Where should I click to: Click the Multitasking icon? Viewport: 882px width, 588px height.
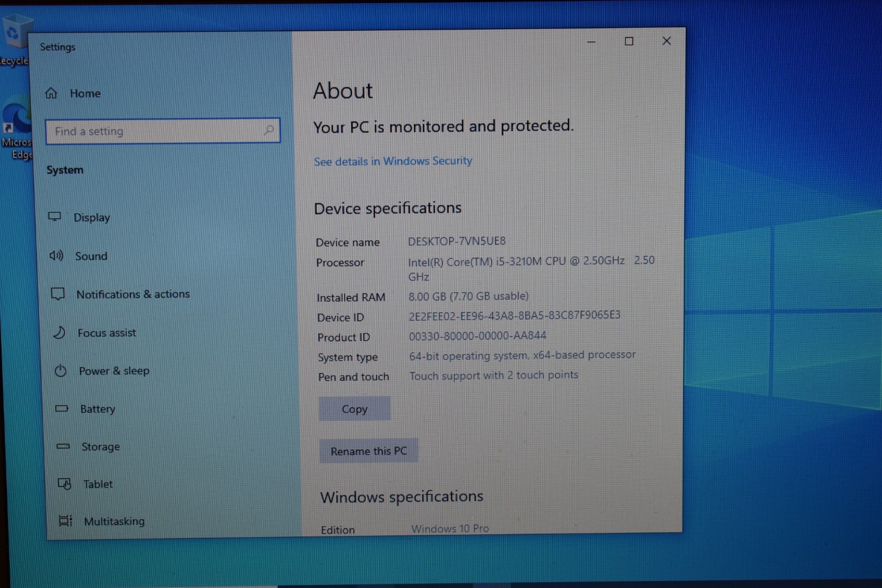tap(66, 521)
